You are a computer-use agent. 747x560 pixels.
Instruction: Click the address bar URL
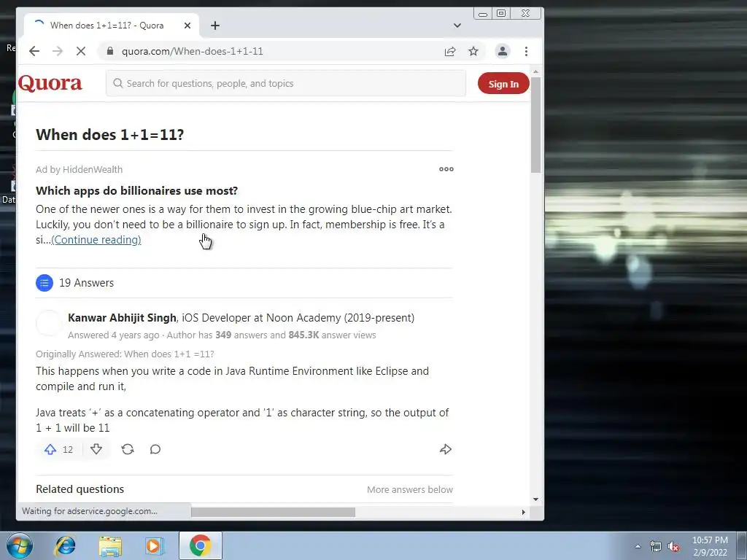tap(192, 52)
